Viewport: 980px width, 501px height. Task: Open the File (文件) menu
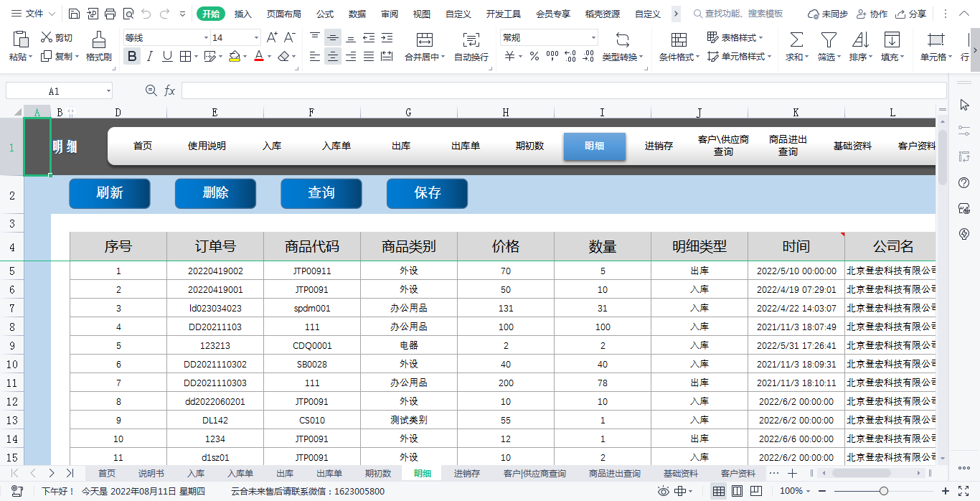[34, 14]
